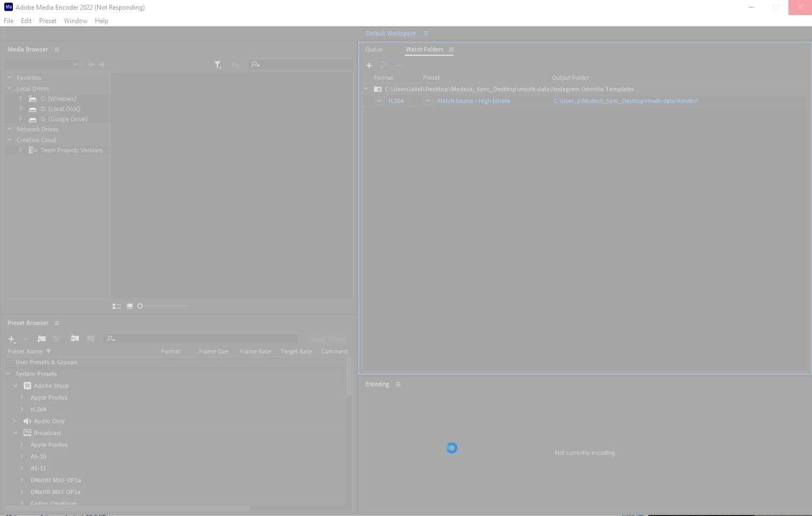Open the H.264 format dropdown arrow
Viewport: 812px width, 516px height.
(379, 101)
